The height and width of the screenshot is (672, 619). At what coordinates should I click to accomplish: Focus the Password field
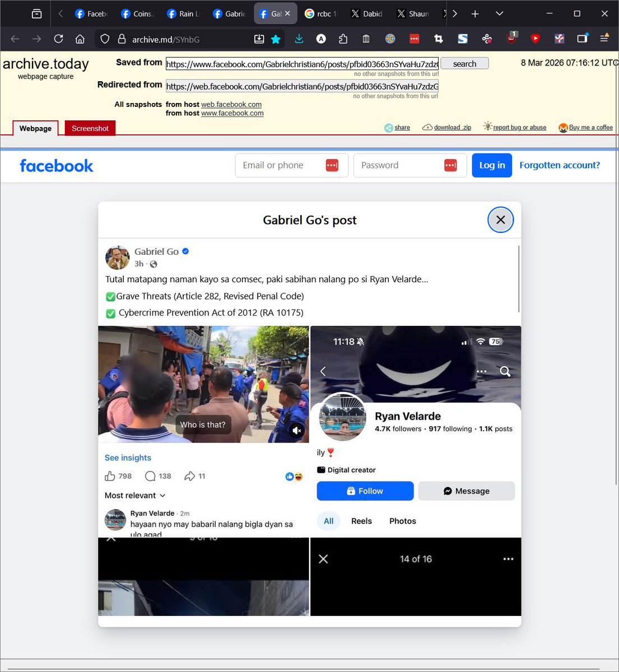[x=410, y=165]
